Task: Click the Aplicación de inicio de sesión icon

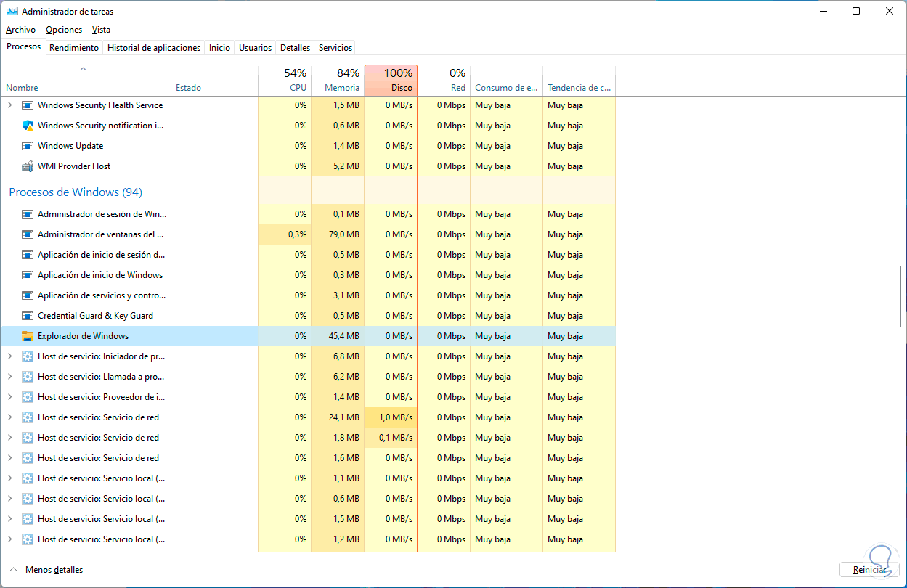Action: (28, 255)
